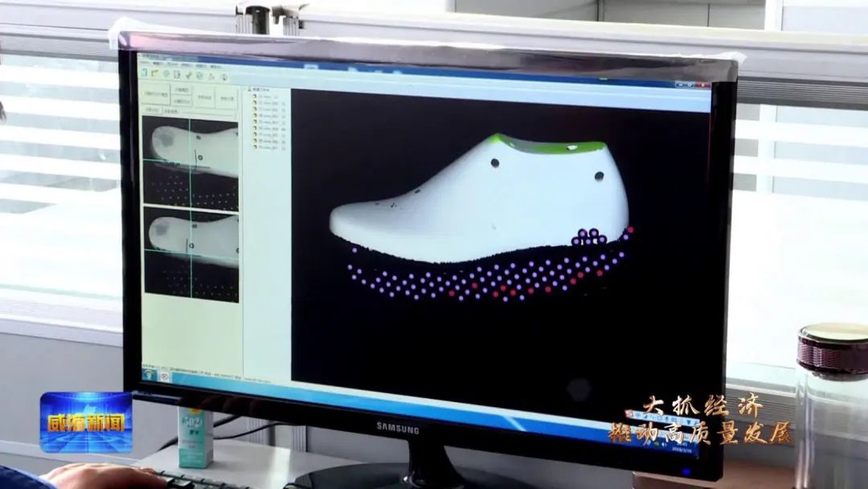This screenshot has height=489, width=868.
Task: Close the scanning application window
Action: [703, 85]
